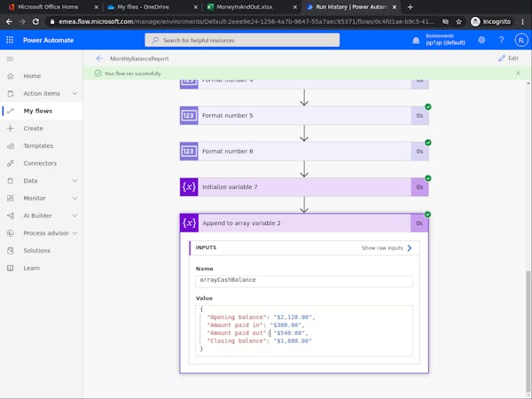Expand the Action items menu
The width and height of the screenshot is (532, 399).
point(42,93)
